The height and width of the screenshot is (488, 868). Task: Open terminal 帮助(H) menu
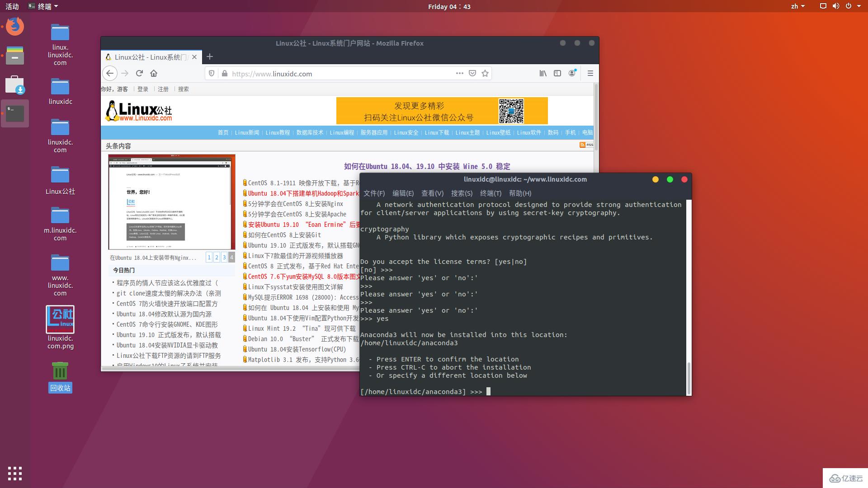[520, 193]
